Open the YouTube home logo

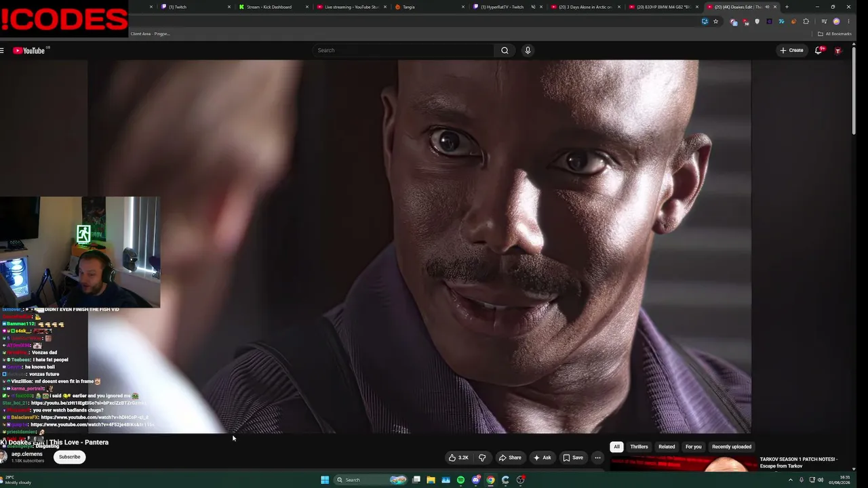pos(28,51)
